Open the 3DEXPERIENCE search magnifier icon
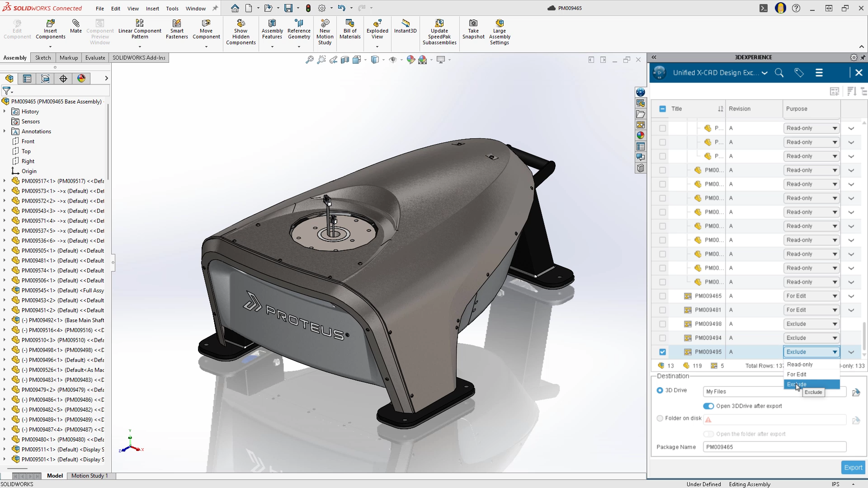The height and width of the screenshot is (488, 868). 779,73
